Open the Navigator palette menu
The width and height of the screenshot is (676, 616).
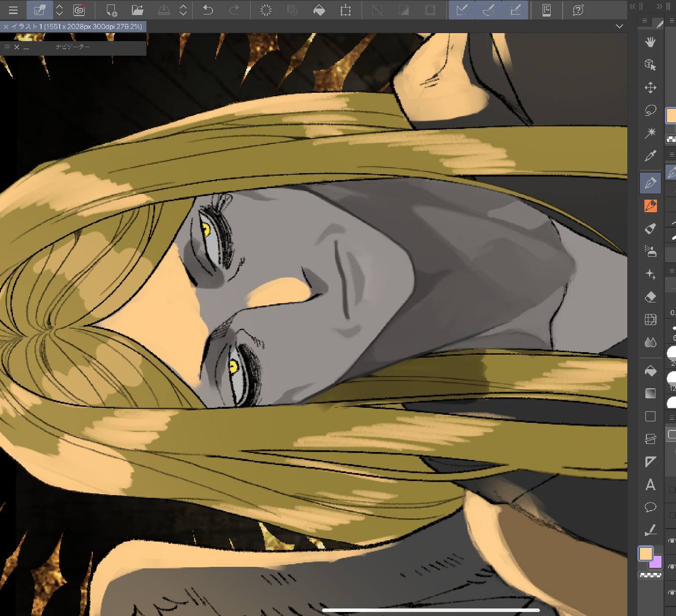coord(7,47)
